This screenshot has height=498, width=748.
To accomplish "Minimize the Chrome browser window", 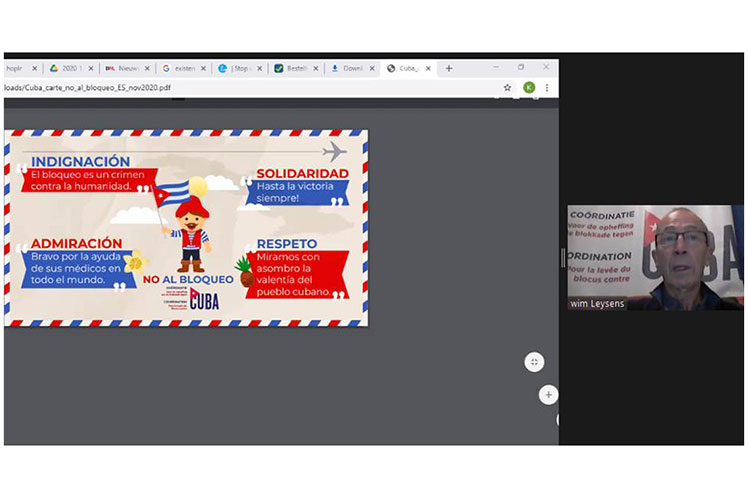I will tap(493, 67).
